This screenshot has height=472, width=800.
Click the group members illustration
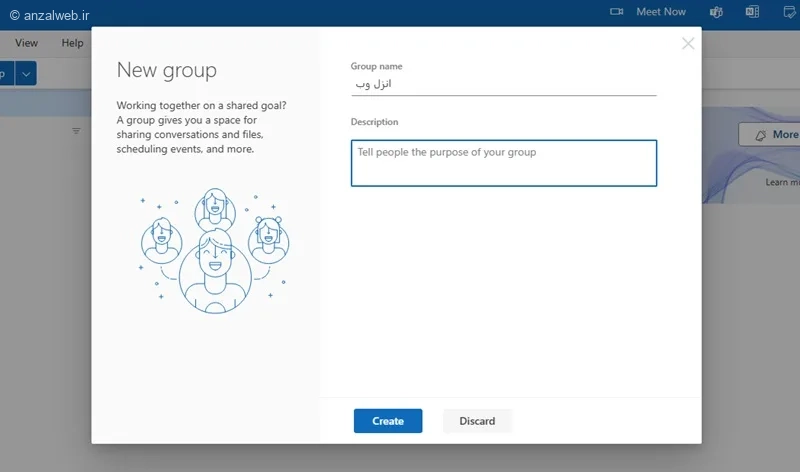[x=215, y=251]
